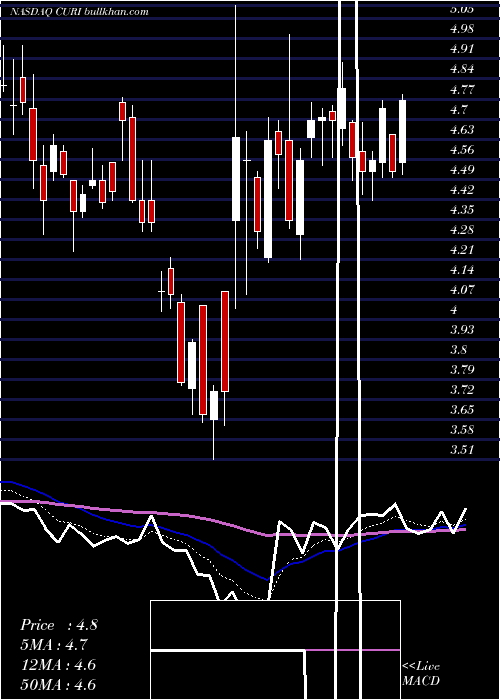The image size is (500, 700).
Task: Click the 4 price axis label
Action: pyautogui.click(x=454, y=310)
